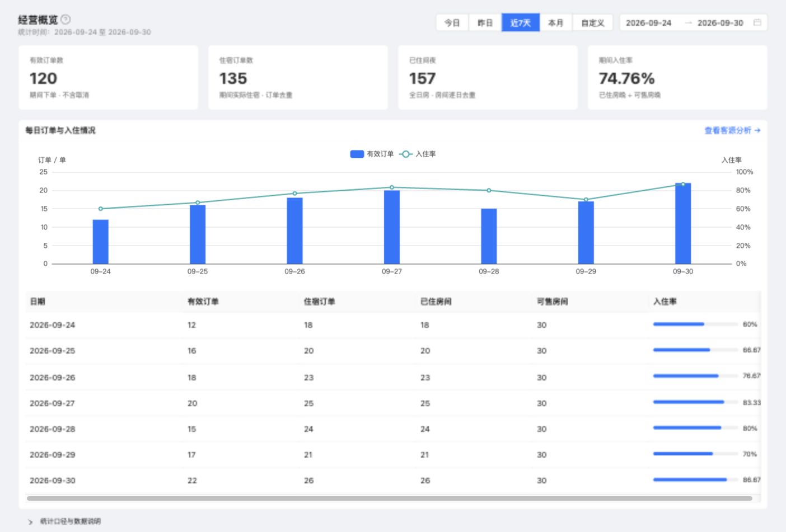Screen dimensions: 786x532
Task: Click the 有效订单数 card showing 120
Action: pyautogui.click(x=109, y=78)
